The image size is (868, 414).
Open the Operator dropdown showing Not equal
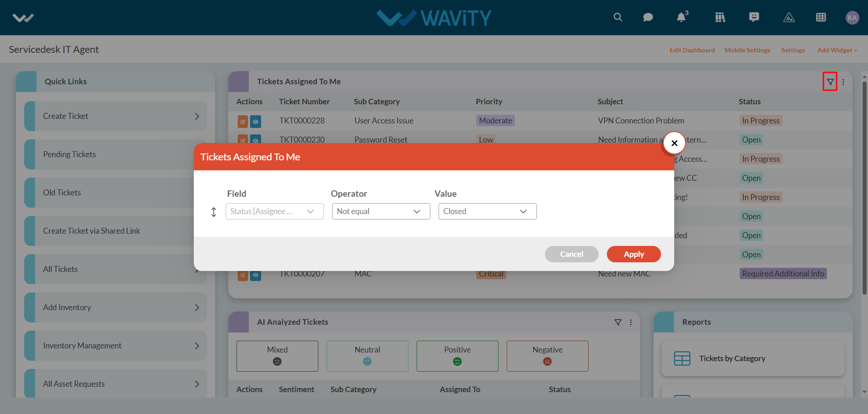tap(381, 211)
